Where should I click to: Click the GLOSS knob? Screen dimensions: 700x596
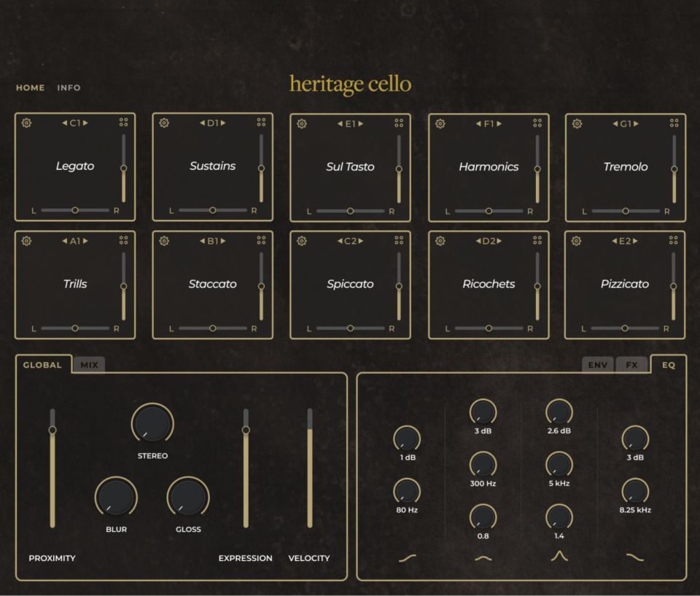pyautogui.click(x=188, y=498)
